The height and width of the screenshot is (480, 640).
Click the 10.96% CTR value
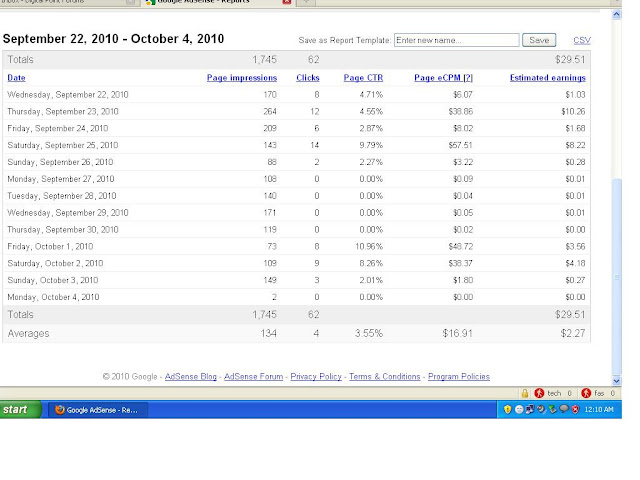coord(369,247)
